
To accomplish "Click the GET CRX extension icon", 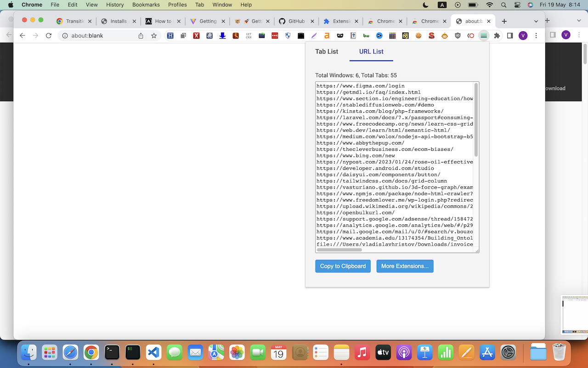I will pyautogui.click(x=249, y=35).
